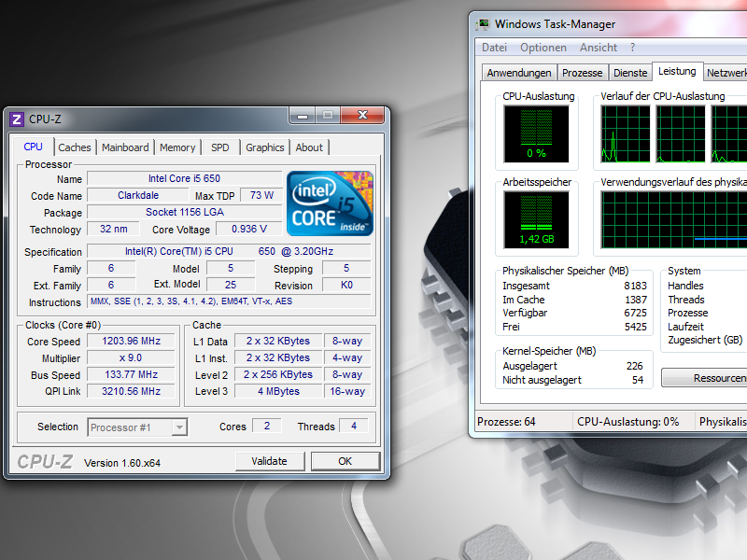747x560 pixels.
Task: Click CPU-Auslastung: 0% in the status bar
Action: (x=627, y=422)
